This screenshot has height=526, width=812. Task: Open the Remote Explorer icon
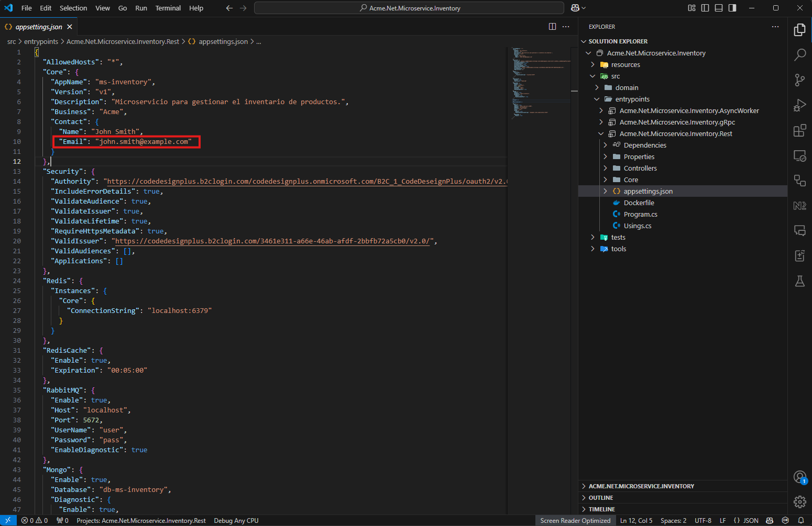click(x=799, y=155)
